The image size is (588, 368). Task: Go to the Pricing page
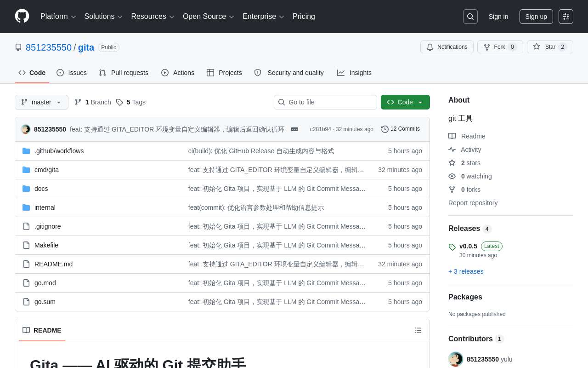(304, 17)
